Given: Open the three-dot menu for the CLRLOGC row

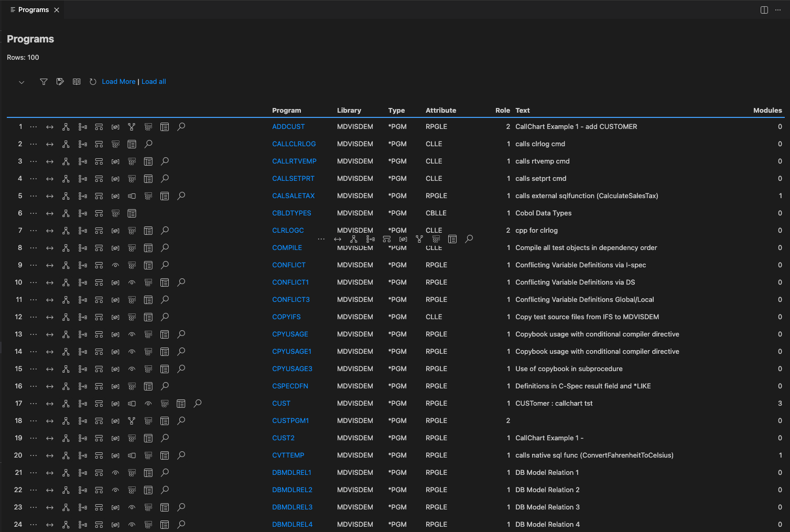Looking at the screenshot, I should coord(34,231).
